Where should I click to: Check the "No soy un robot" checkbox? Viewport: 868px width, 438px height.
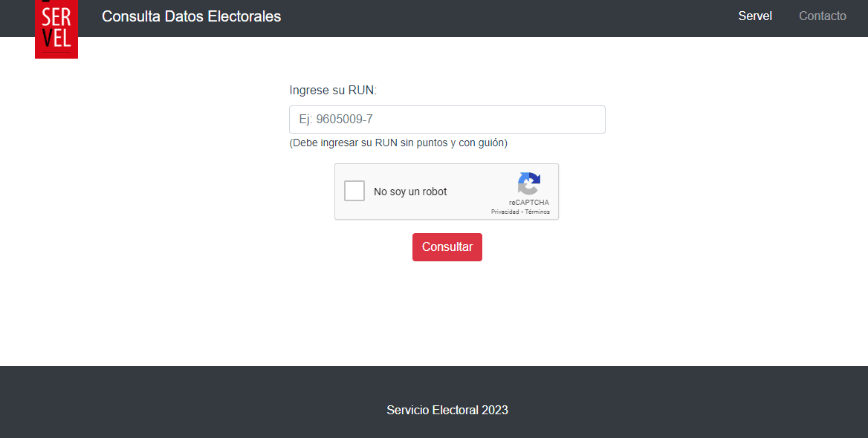[x=354, y=191]
